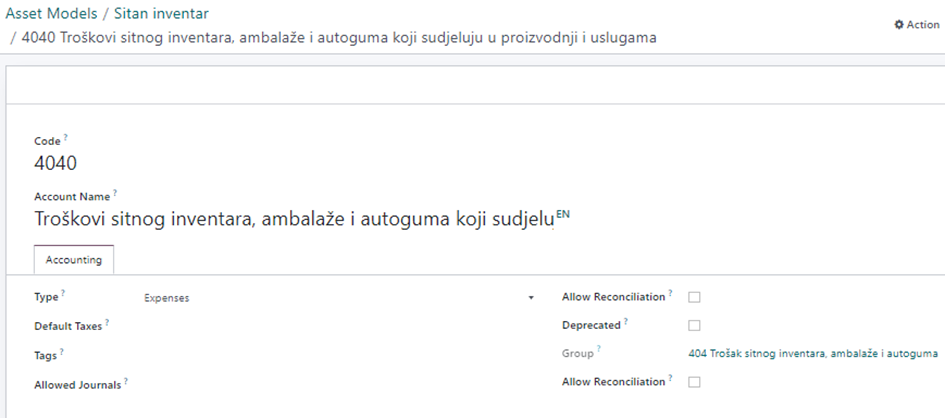Click the help icon next to Type
945x418 pixels.
coord(61,294)
